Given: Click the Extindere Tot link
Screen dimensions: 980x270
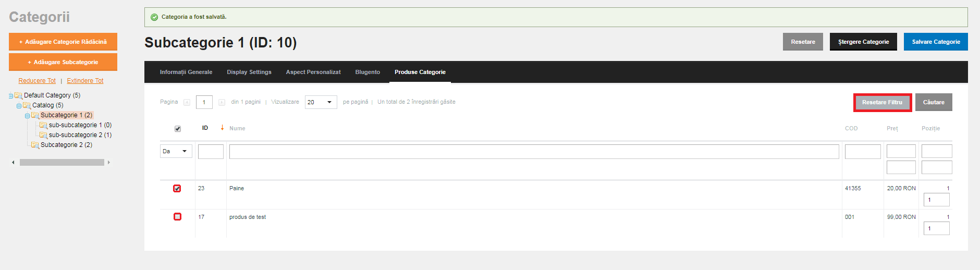Looking at the screenshot, I should coord(85,81).
